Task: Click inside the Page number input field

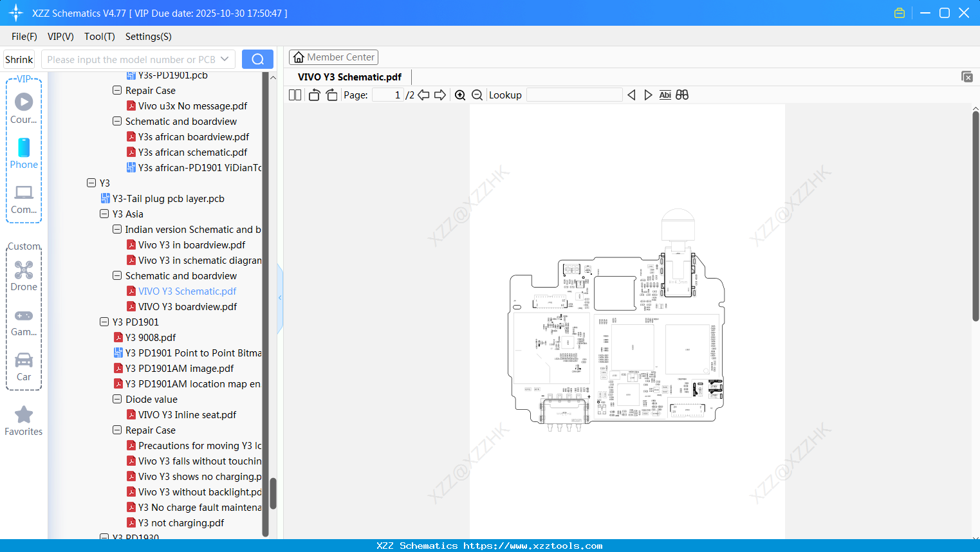Action: 387,95
